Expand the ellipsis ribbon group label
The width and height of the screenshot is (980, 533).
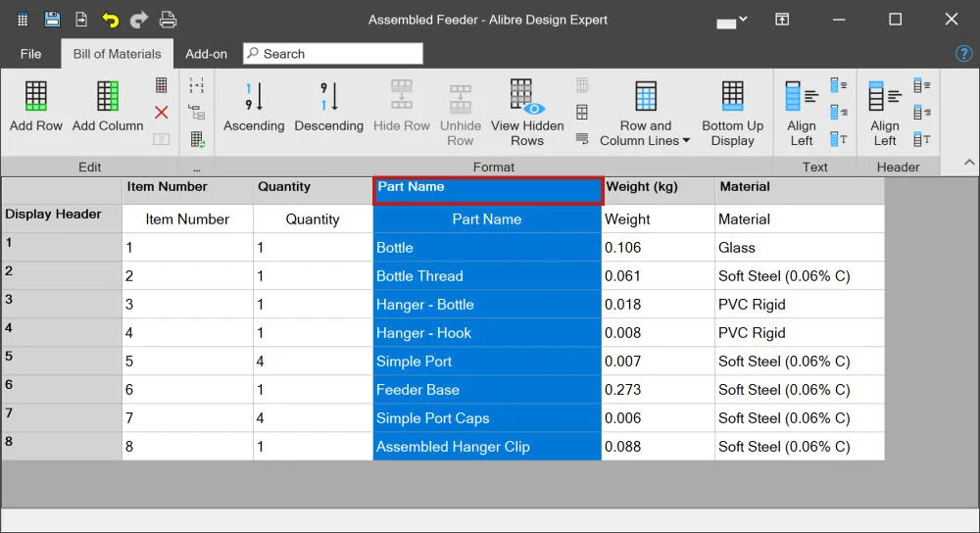click(197, 168)
